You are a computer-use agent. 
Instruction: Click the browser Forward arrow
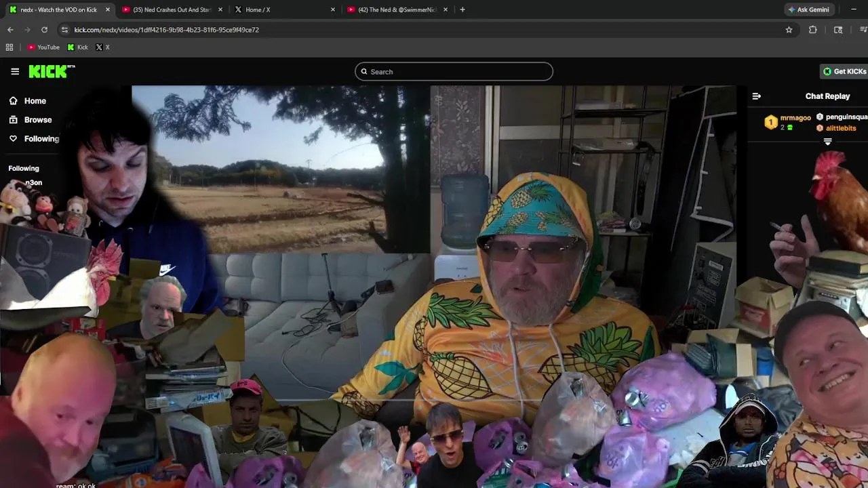coord(27,30)
